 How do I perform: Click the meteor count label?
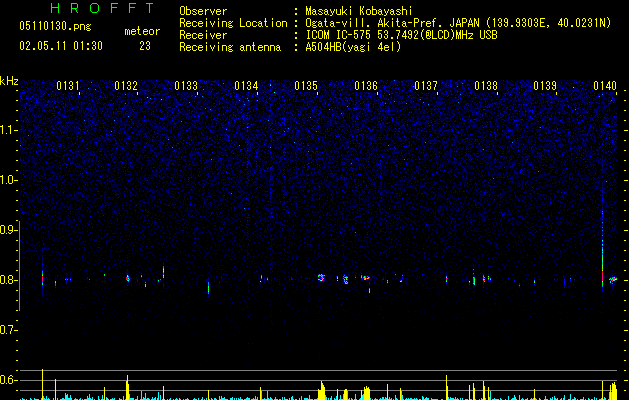142,31
